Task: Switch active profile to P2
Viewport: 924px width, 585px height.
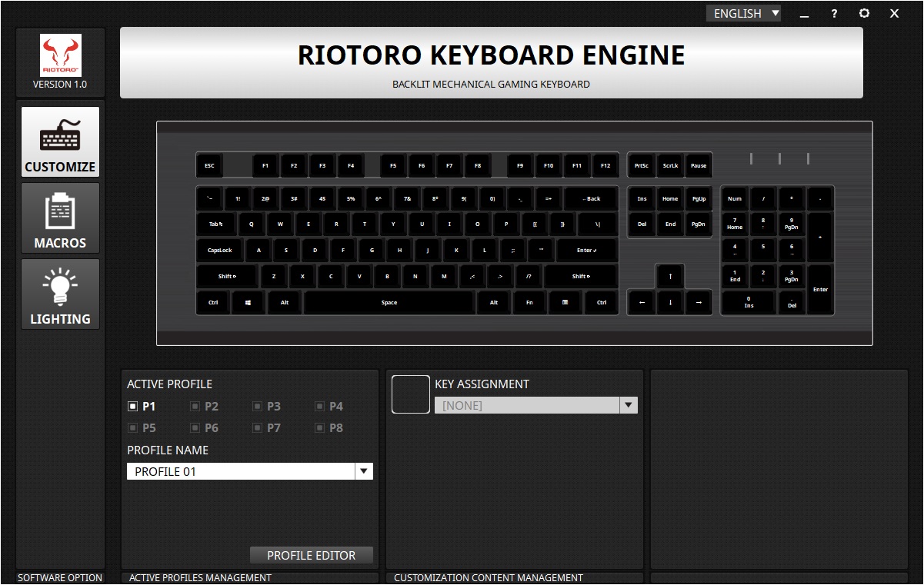Action: 195,406
